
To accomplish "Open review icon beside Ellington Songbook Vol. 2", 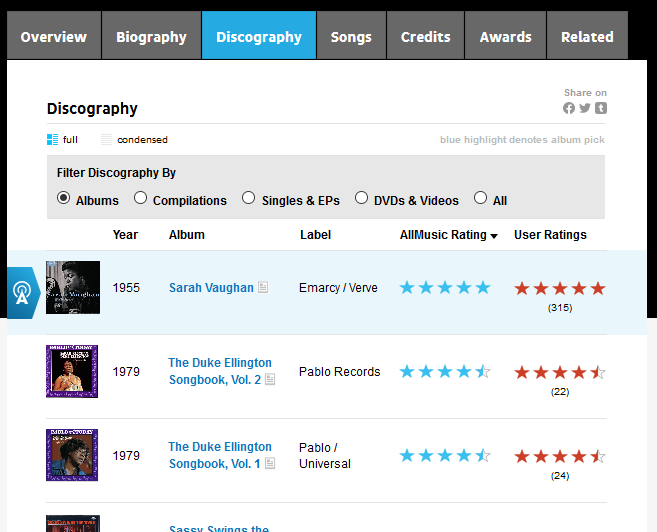I will pyautogui.click(x=270, y=380).
